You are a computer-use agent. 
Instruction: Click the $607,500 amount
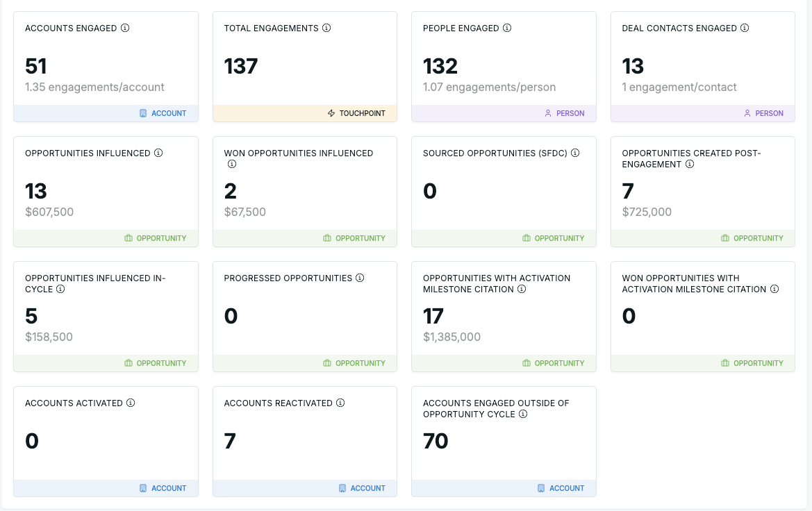click(x=49, y=212)
